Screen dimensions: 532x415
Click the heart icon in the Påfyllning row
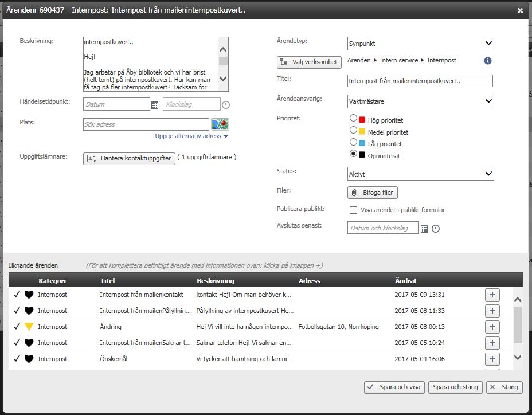point(29,311)
